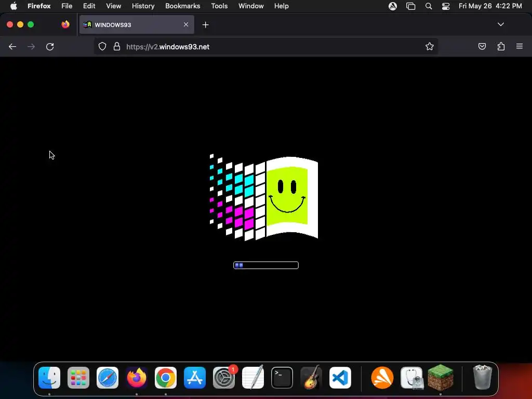This screenshot has height=399, width=532.
Task: Open Control Center in menu bar
Action: [445, 6]
